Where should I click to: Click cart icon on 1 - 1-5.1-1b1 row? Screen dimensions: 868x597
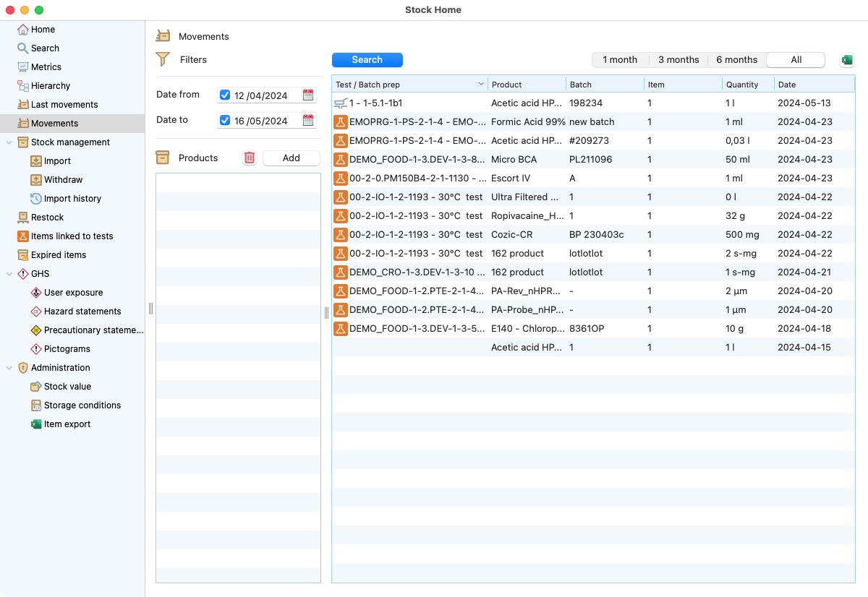[x=341, y=103]
